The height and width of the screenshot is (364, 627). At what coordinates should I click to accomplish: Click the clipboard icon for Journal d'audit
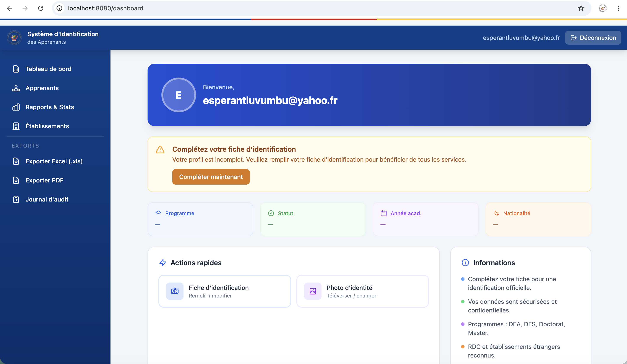pyautogui.click(x=16, y=199)
